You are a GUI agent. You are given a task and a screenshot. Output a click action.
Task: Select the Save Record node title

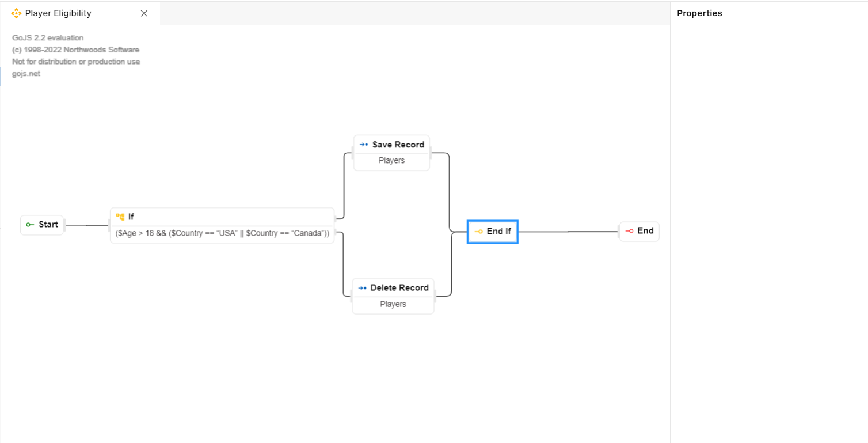click(x=398, y=145)
